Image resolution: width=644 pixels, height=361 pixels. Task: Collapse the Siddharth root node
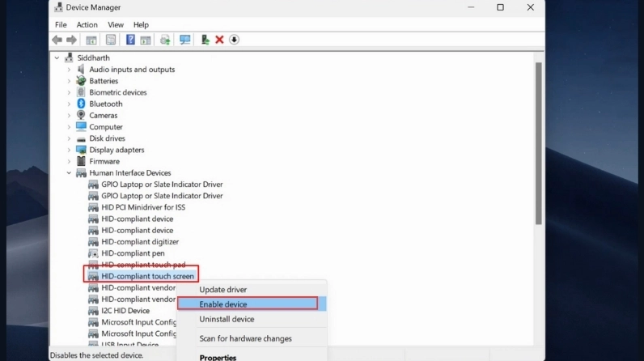click(x=57, y=58)
